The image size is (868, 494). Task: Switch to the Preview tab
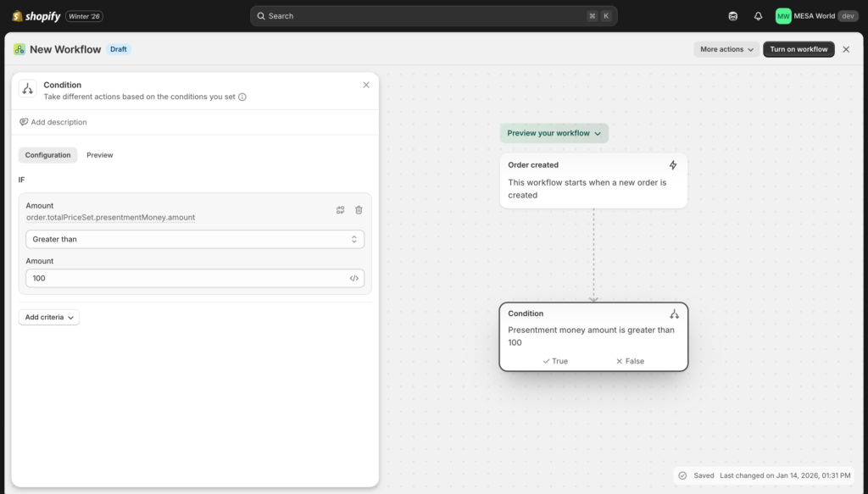pyautogui.click(x=101, y=155)
